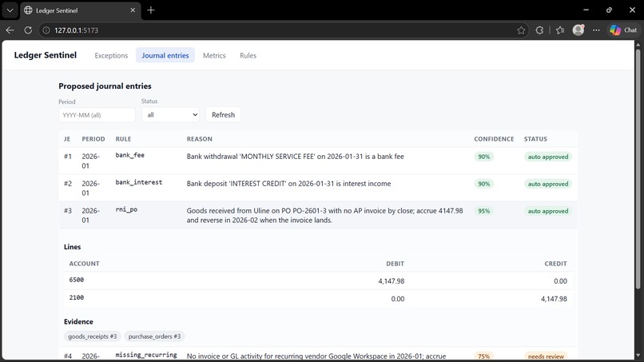Click auto approved status of entry #1
The height and width of the screenshot is (362, 644).
[548, 157]
